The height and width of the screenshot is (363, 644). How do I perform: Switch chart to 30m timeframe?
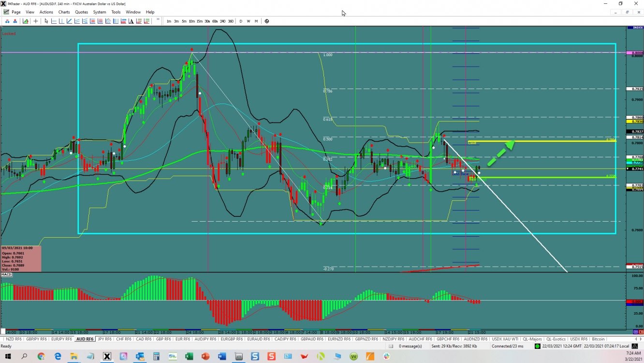pyautogui.click(x=207, y=21)
